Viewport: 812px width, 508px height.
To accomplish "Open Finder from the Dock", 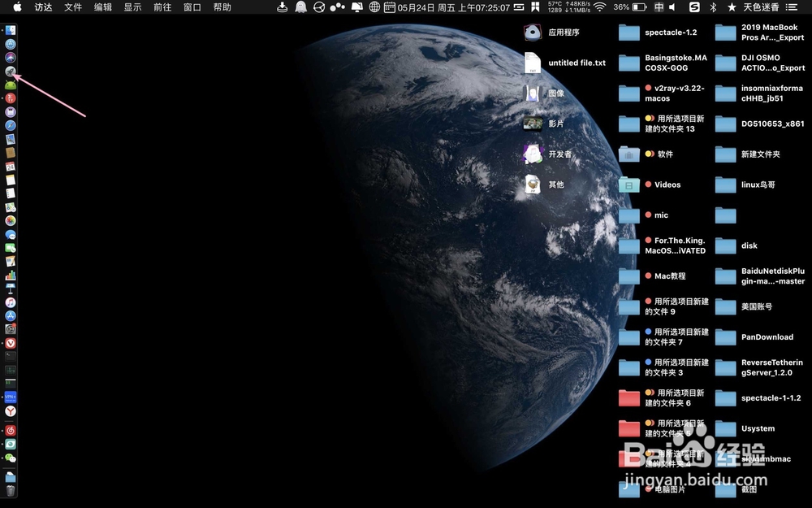I will point(11,31).
